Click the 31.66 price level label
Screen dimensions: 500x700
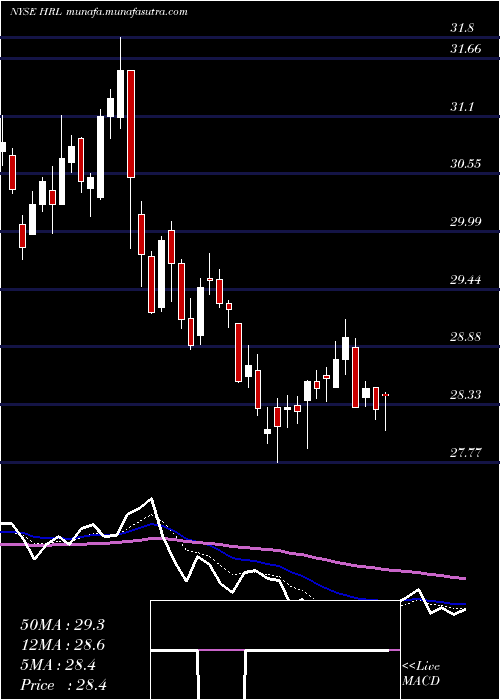pyautogui.click(x=466, y=49)
